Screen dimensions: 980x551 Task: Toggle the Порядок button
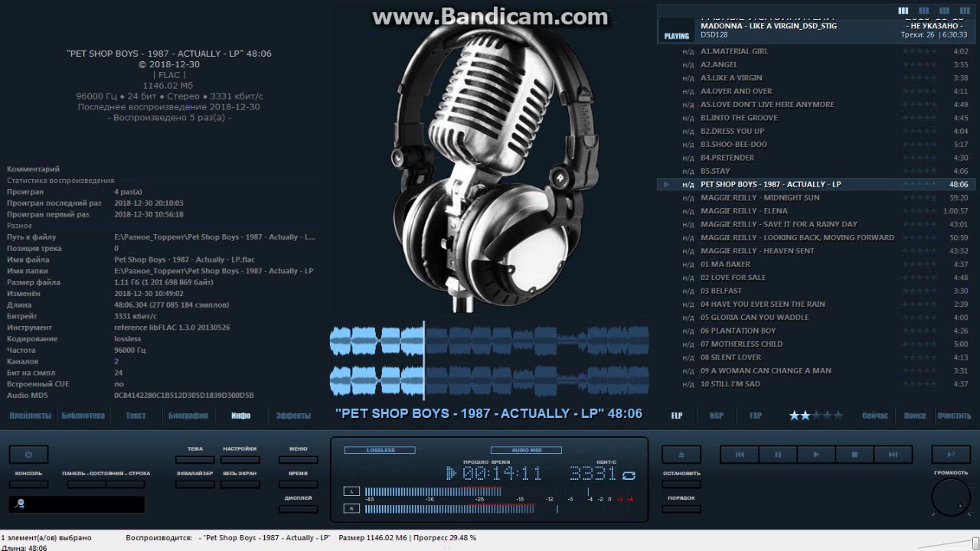tap(681, 509)
